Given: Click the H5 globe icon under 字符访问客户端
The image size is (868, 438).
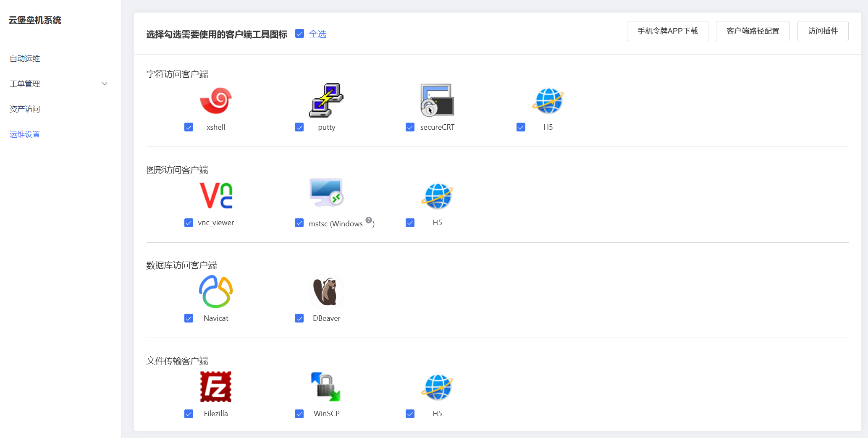Looking at the screenshot, I should click(x=548, y=101).
